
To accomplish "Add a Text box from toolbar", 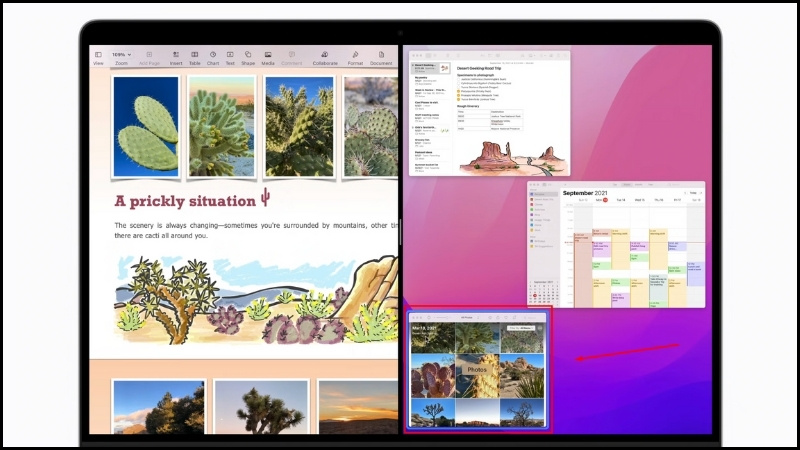I will (230, 55).
